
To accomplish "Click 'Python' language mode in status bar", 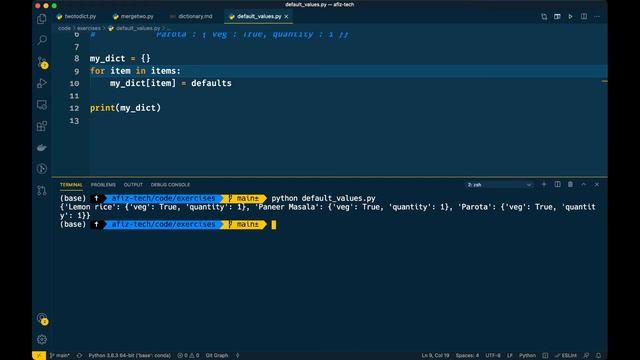I will (527, 356).
